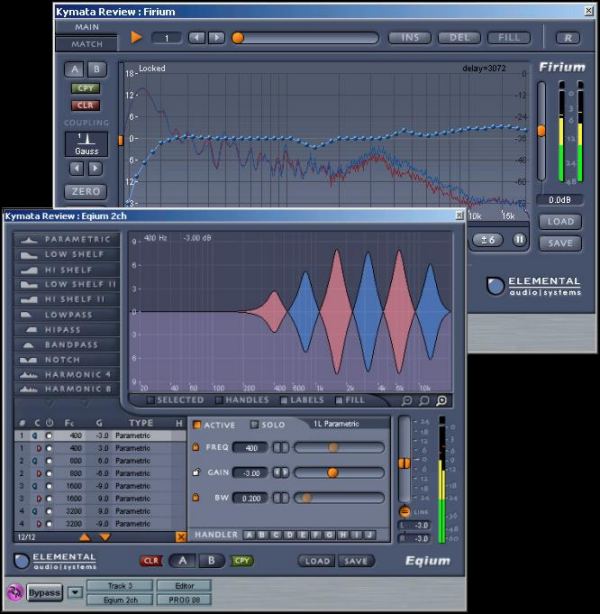Screen dimensions: 600x614
Task: Pick the Notch filter type
Action: click(x=67, y=359)
